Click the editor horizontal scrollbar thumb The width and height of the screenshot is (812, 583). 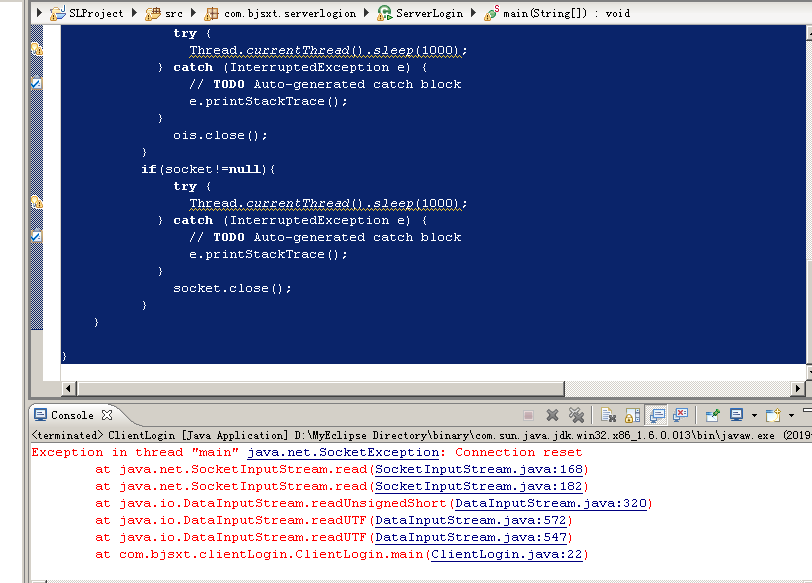321,388
